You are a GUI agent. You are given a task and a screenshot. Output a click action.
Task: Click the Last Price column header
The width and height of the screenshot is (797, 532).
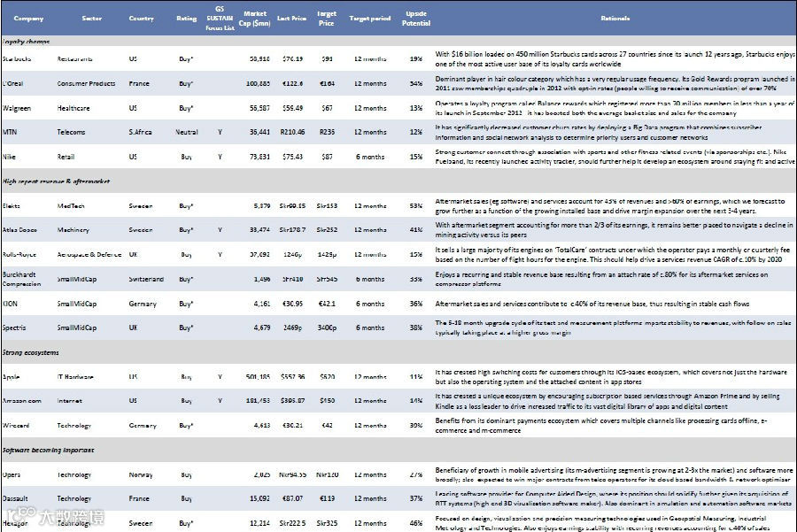(291, 19)
